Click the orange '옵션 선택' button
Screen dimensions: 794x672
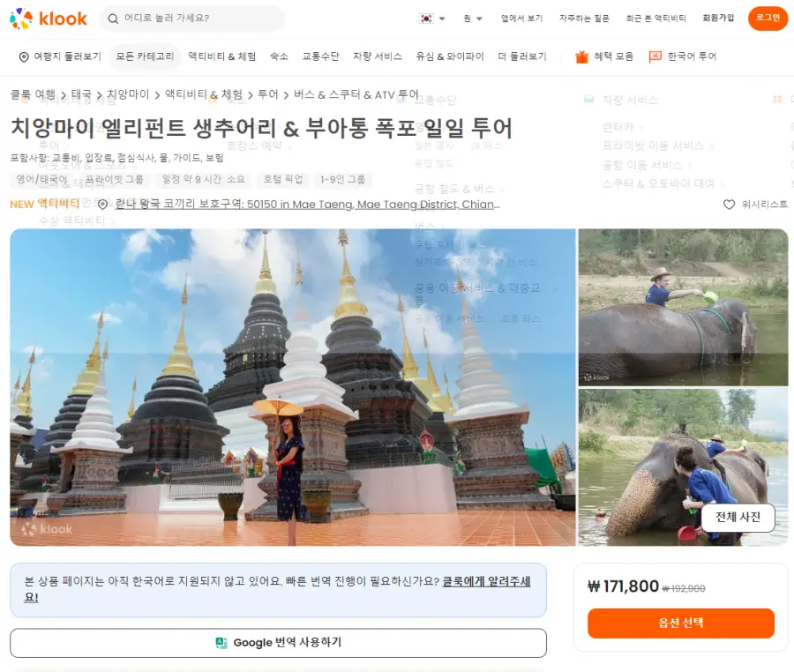(680, 623)
